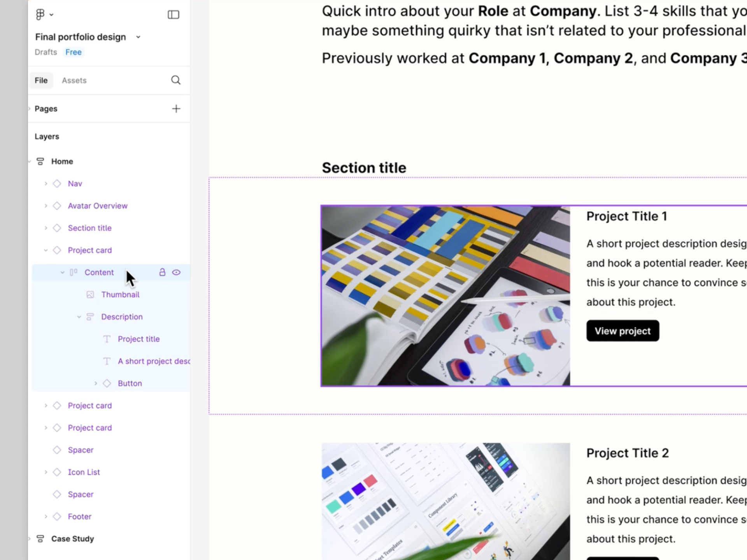Open the Final portfolio design file dropdown

point(138,37)
